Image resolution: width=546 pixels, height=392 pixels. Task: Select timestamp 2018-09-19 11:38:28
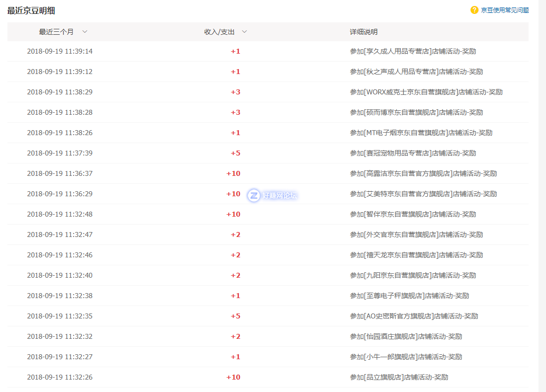(x=60, y=112)
